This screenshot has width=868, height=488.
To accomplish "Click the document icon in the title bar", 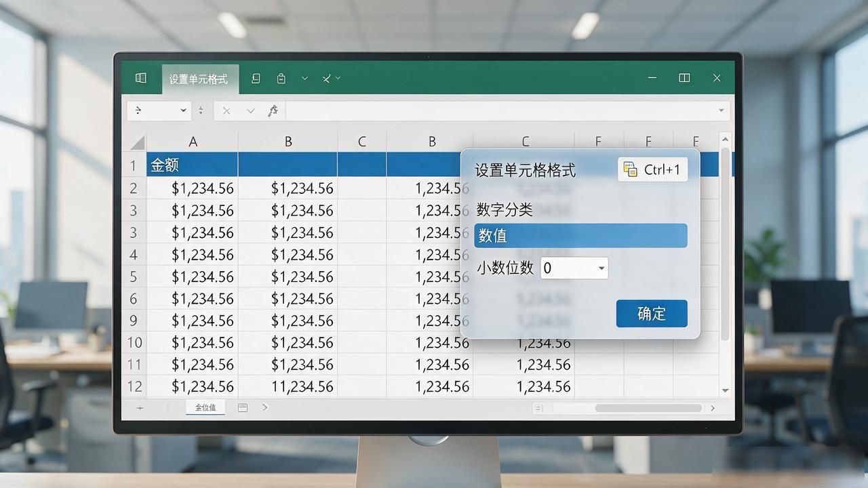I will (256, 79).
